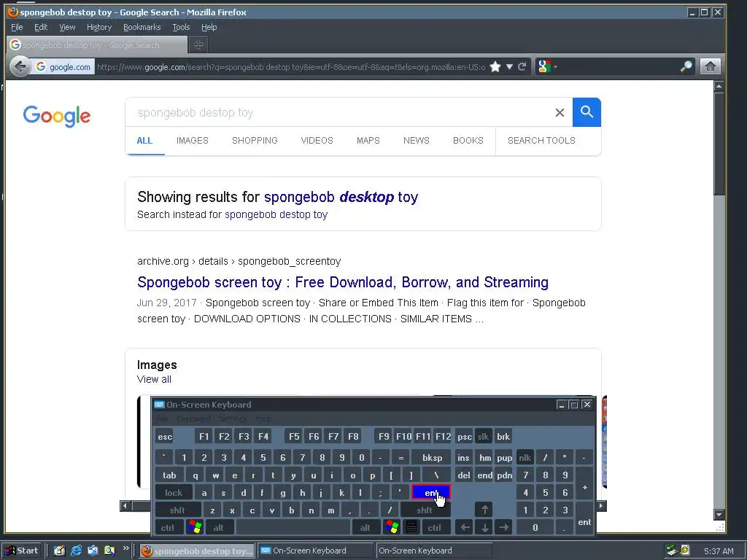
Task: Toggle the left ctrl key
Action: (x=168, y=527)
